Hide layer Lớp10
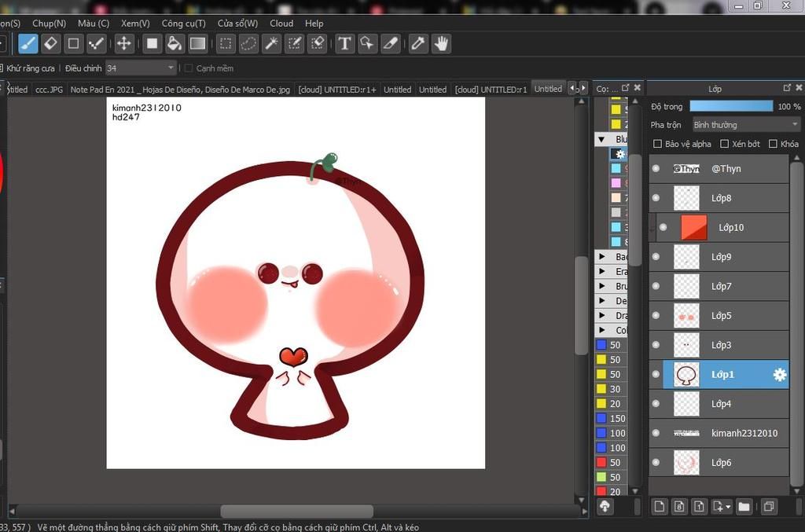 coord(663,227)
